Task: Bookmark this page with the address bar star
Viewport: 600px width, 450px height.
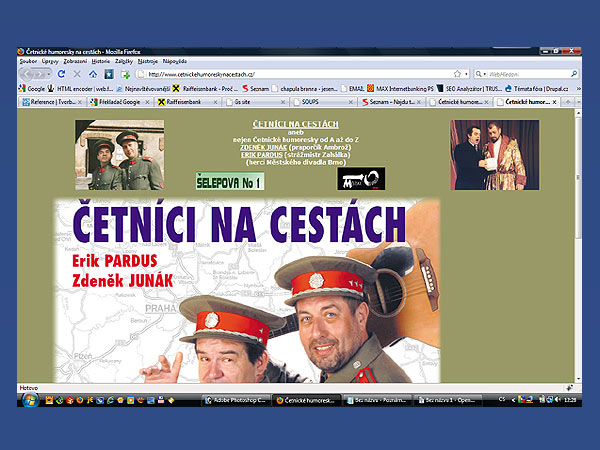Action: click(457, 74)
